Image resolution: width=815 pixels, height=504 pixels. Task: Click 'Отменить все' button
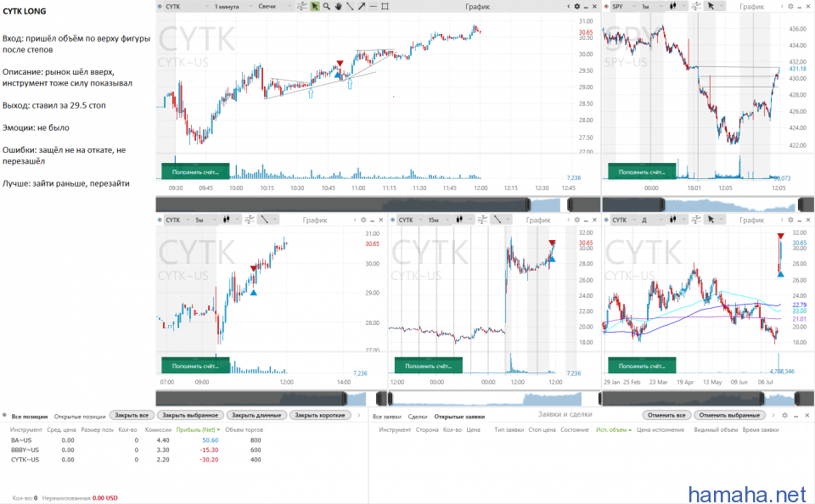click(667, 415)
